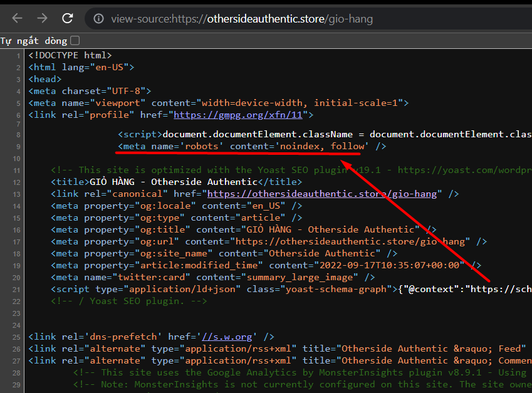Click the title text 'GIỎ HÀNG - Otherside Authentic'
Viewport: 532px width, 393px height.
click(x=174, y=182)
